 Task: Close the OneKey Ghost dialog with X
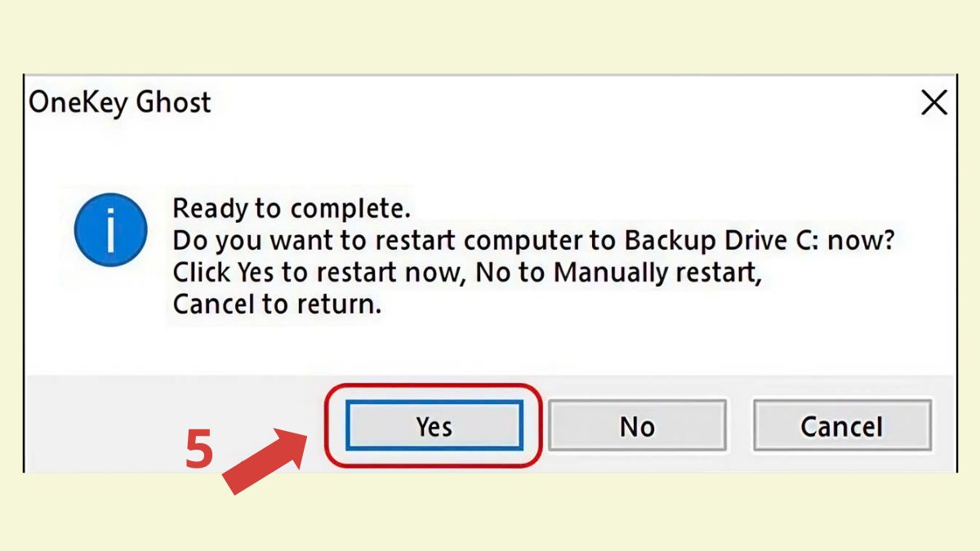coord(933,103)
